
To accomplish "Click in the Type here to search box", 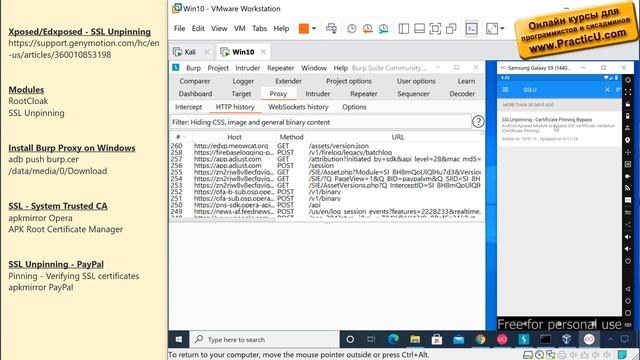I will click(x=265, y=339).
